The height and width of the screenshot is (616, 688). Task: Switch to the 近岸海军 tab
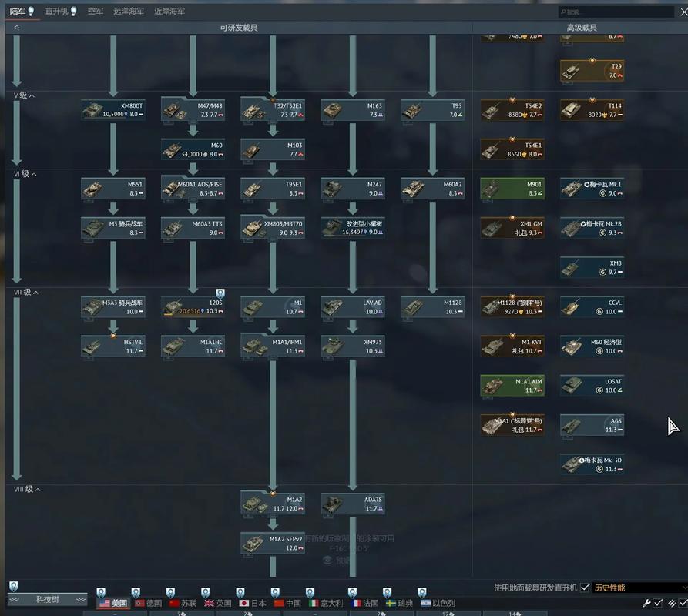169,12
